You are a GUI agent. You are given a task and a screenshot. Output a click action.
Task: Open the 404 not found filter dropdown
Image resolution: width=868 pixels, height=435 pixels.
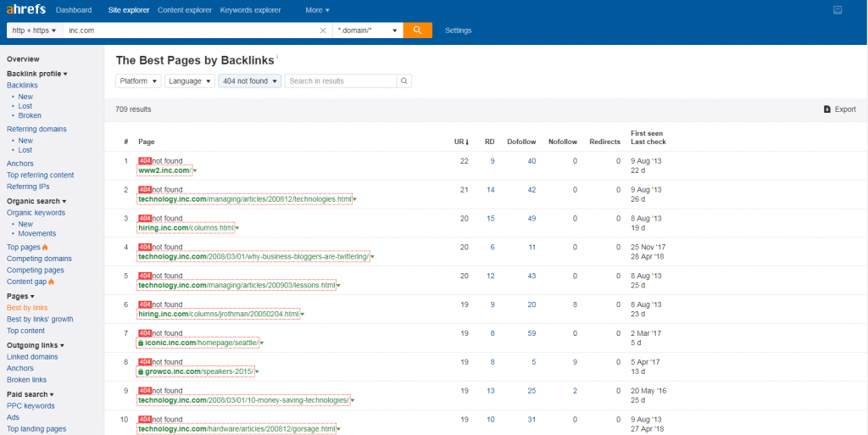point(250,81)
